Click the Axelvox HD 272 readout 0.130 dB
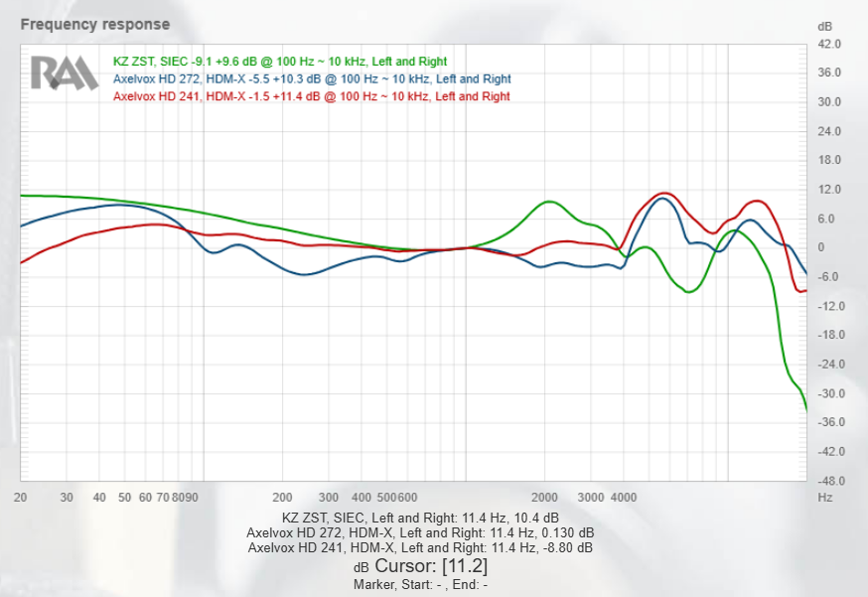The height and width of the screenshot is (597, 868). click(420, 532)
